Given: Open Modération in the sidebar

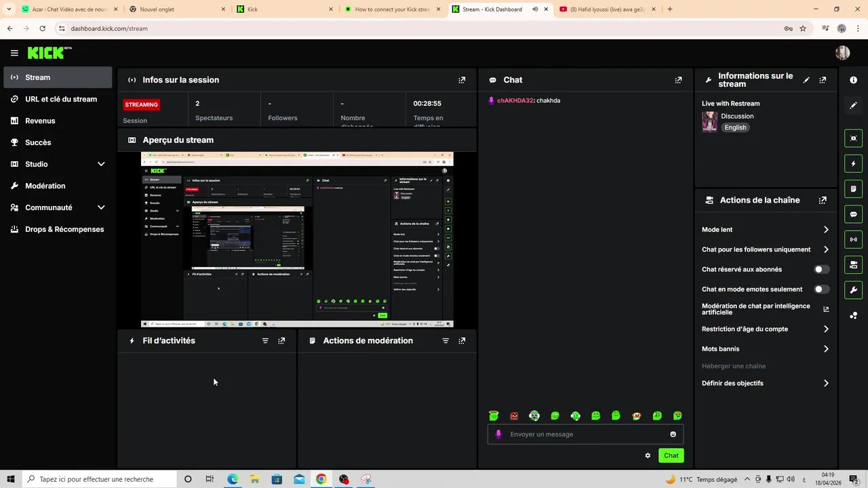Looking at the screenshot, I should click(x=58, y=186).
